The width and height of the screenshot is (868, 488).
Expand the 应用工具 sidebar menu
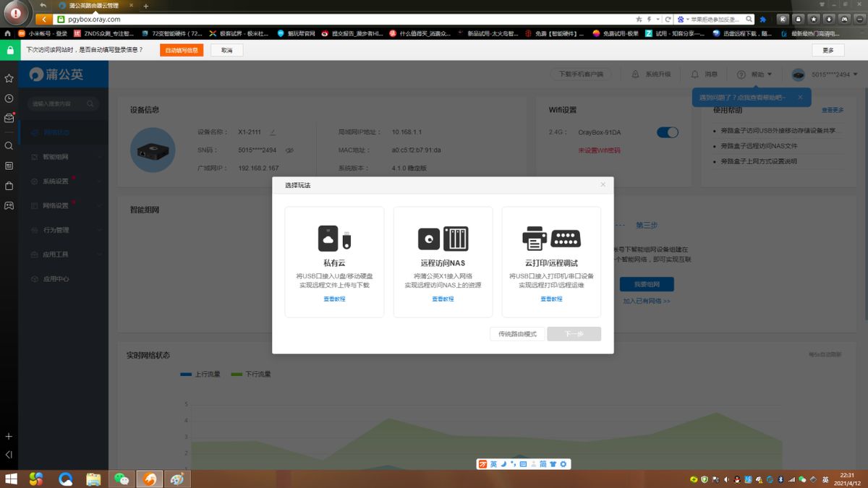(63, 254)
